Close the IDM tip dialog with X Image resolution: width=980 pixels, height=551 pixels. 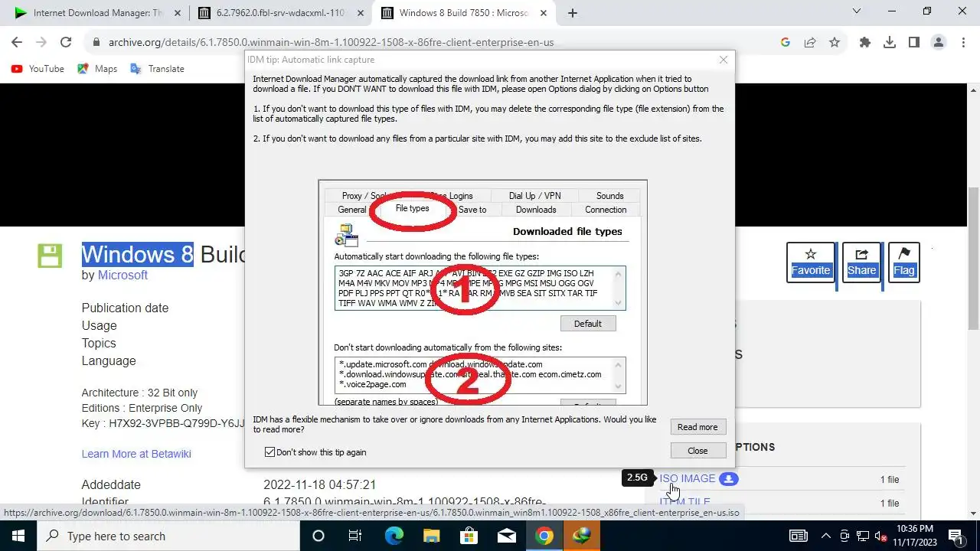[x=724, y=60]
